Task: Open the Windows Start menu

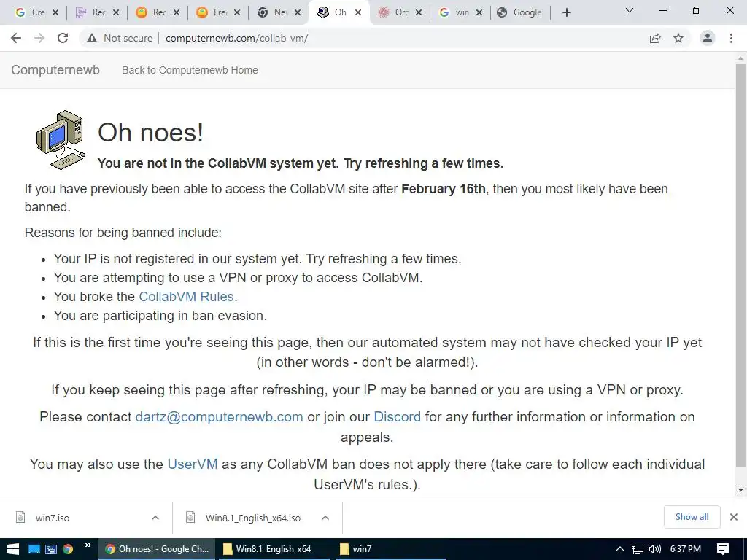Action: [13, 549]
